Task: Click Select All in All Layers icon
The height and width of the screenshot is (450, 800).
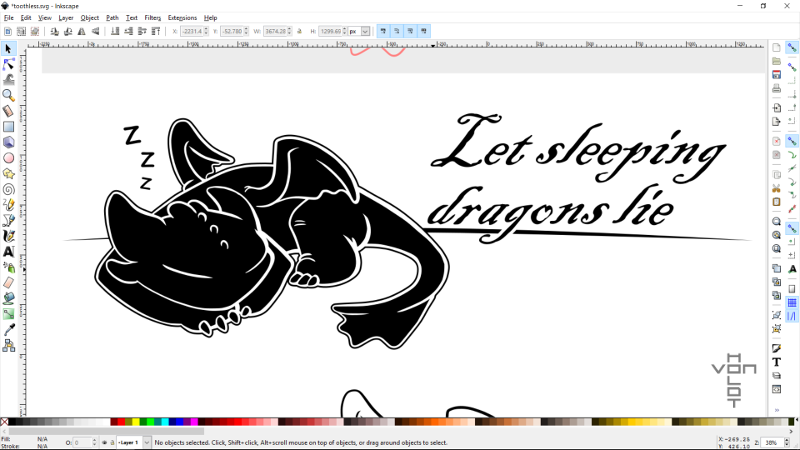Action: tap(21, 32)
